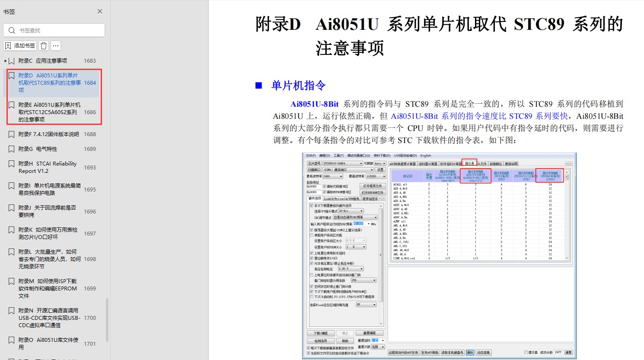Toggle 振荡器放大增益 checkbox
This screenshot has width=644, height=360.
click(x=311, y=230)
